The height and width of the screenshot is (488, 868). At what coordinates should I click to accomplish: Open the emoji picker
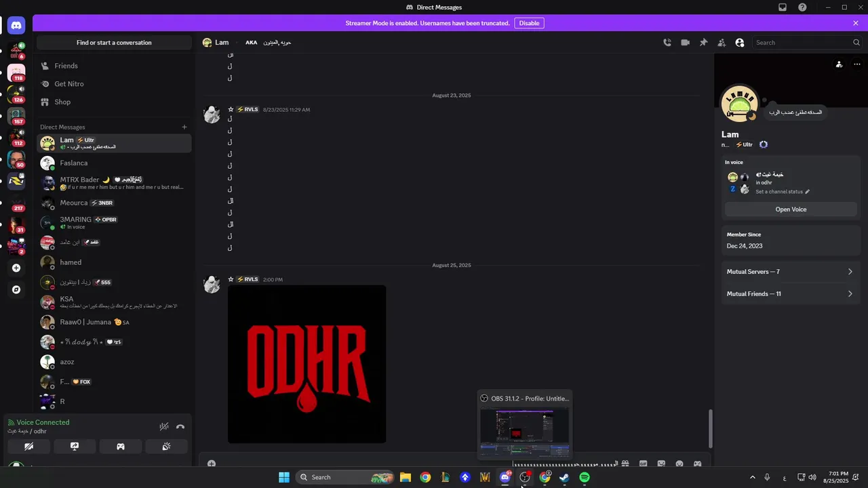[679, 464]
